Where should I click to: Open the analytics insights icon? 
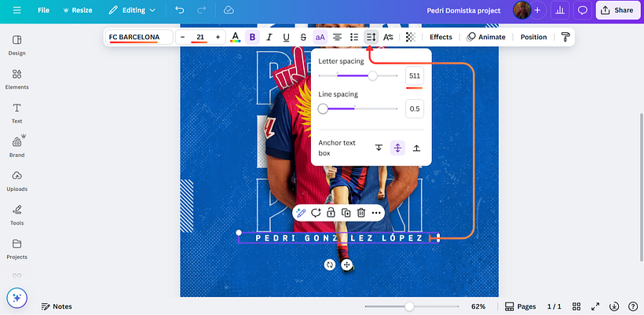coord(559,10)
